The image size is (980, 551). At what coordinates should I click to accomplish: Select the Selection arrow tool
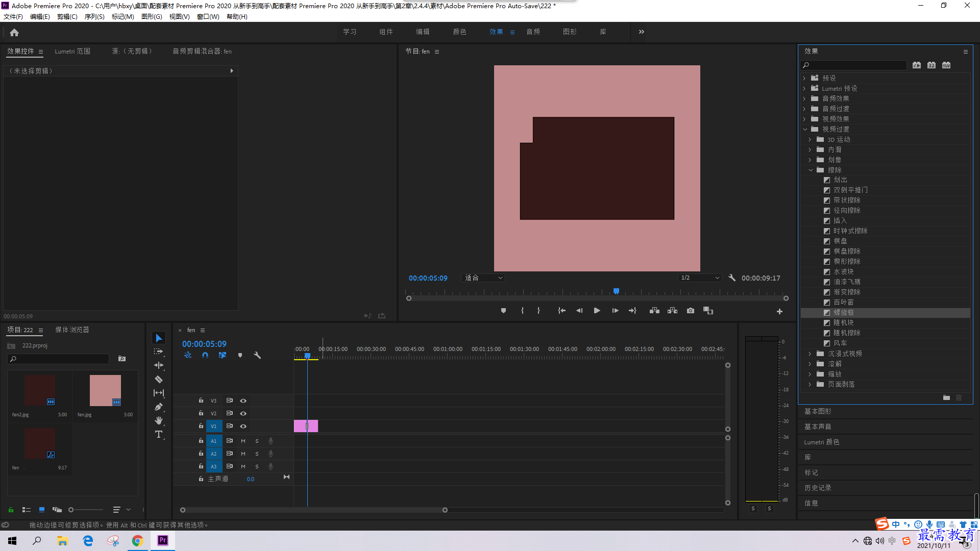159,338
